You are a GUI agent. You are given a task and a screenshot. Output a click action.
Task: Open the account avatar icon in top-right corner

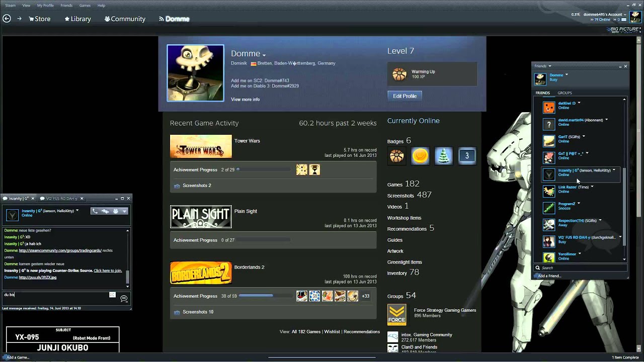(635, 17)
